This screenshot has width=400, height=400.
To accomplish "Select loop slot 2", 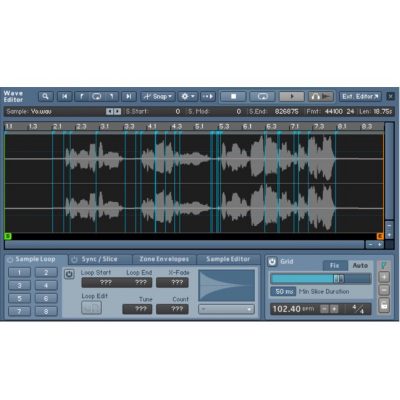I will 46,273.
